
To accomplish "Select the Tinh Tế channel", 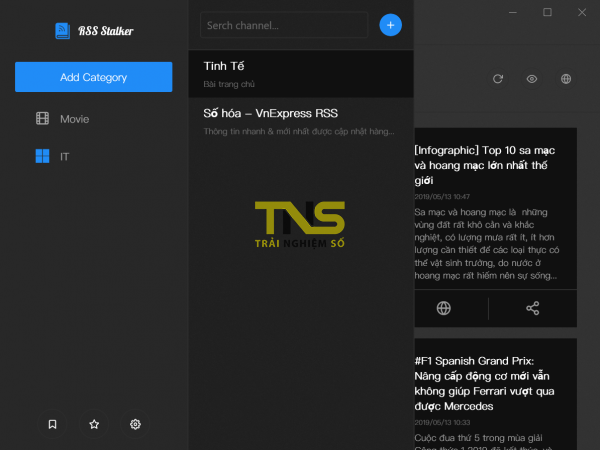I will [x=301, y=74].
